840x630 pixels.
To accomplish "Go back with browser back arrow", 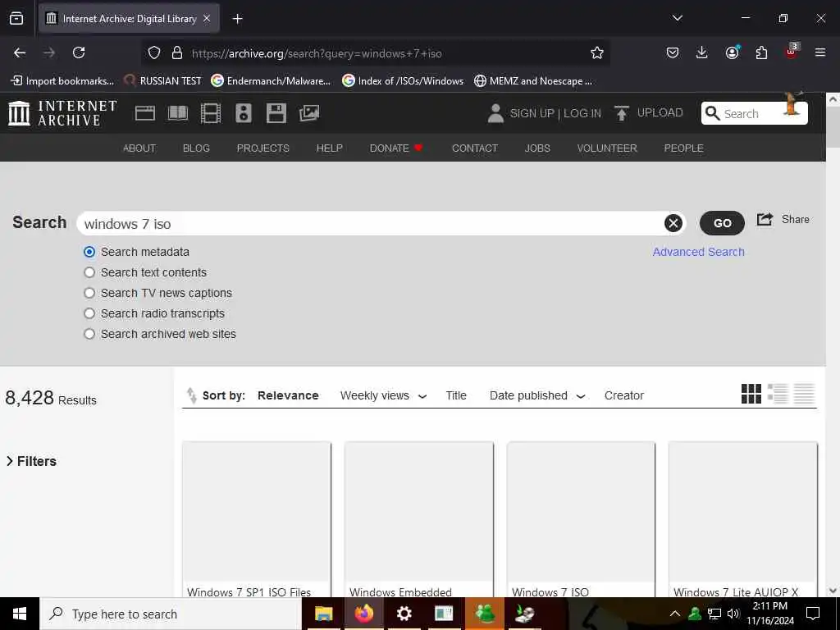I will pos(20,52).
